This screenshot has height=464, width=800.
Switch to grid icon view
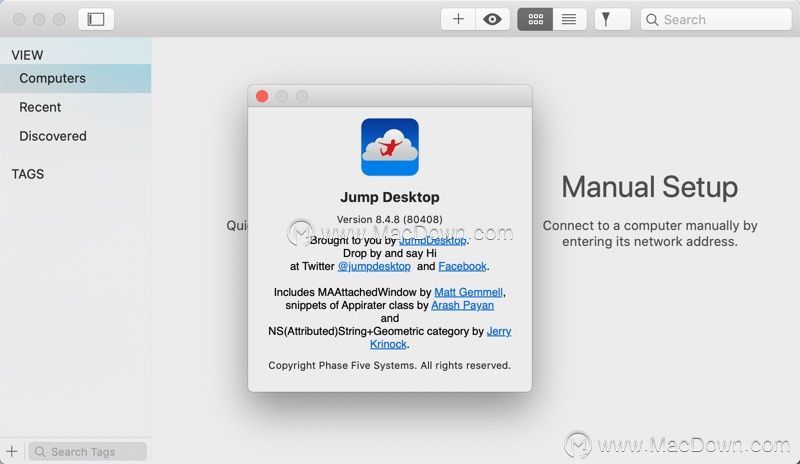pos(535,19)
